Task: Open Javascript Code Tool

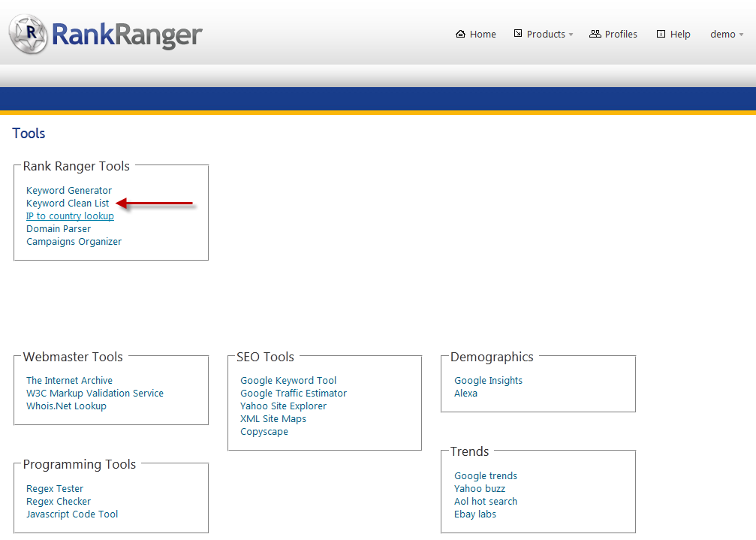Action: point(72,514)
